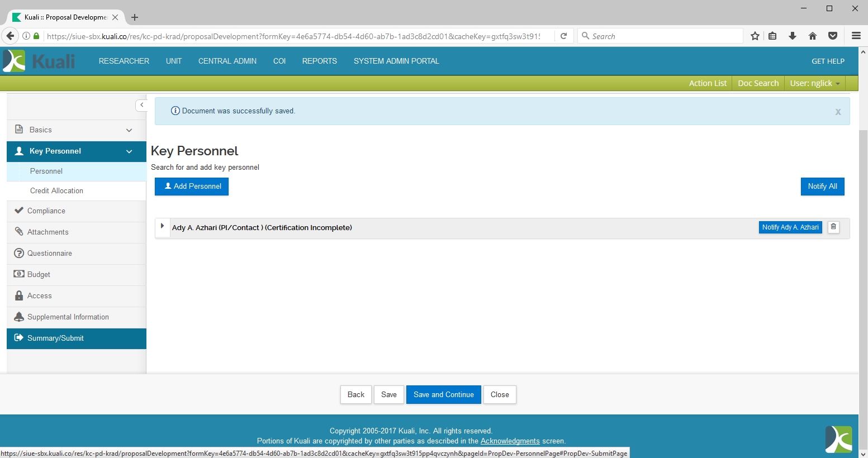
Task: Select Credit Allocation in sidebar
Action: 56,190
